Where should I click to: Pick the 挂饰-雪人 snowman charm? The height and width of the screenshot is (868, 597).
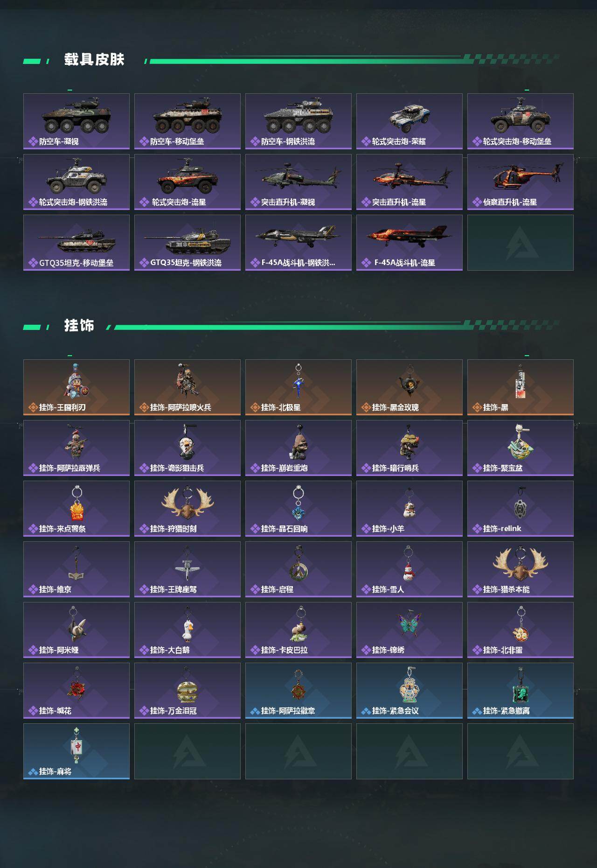point(410,569)
